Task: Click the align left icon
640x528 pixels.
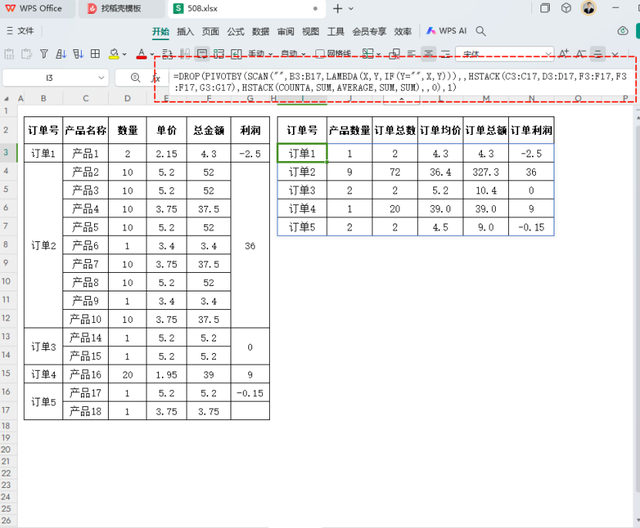Action: tap(411, 54)
